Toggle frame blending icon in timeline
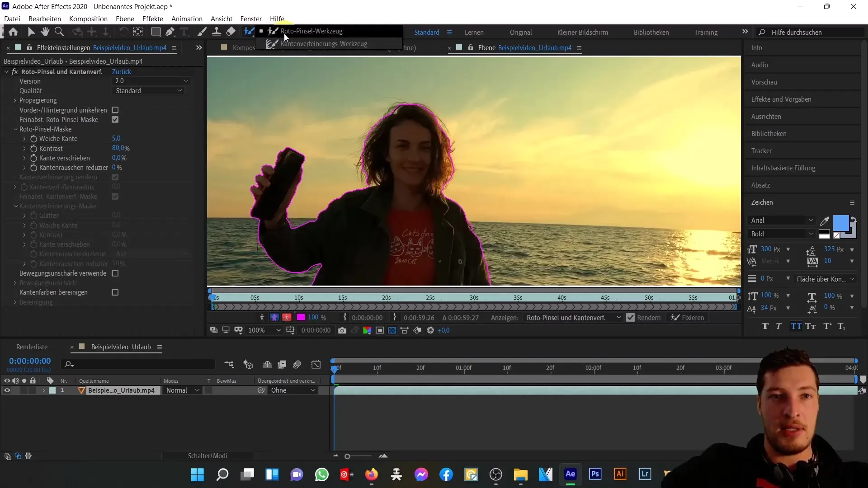The width and height of the screenshot is (868, 488). (x=282, y=365)
